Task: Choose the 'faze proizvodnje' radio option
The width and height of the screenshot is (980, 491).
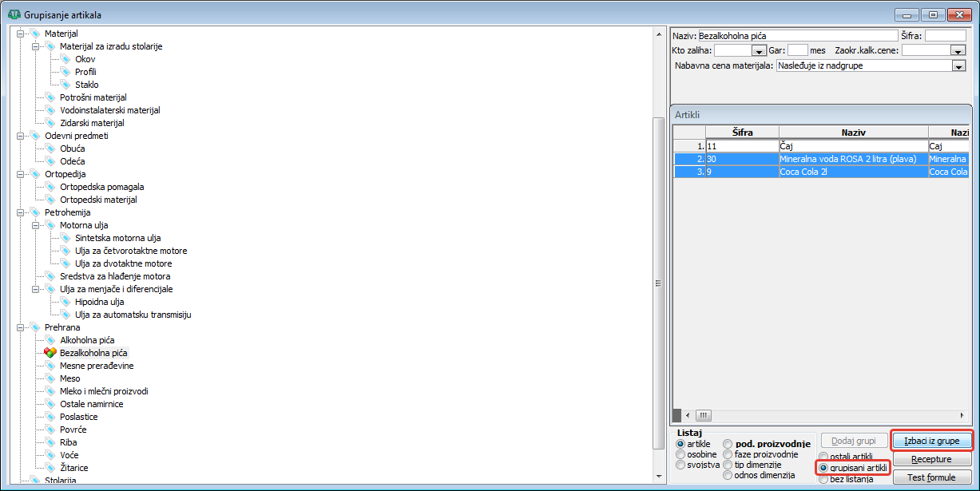Action: [727, 454]
